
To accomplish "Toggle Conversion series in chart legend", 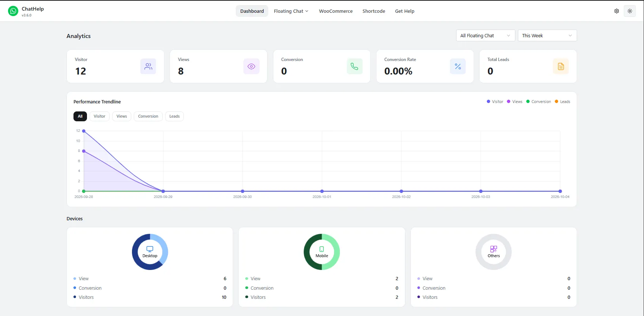I will click(538, 102).
